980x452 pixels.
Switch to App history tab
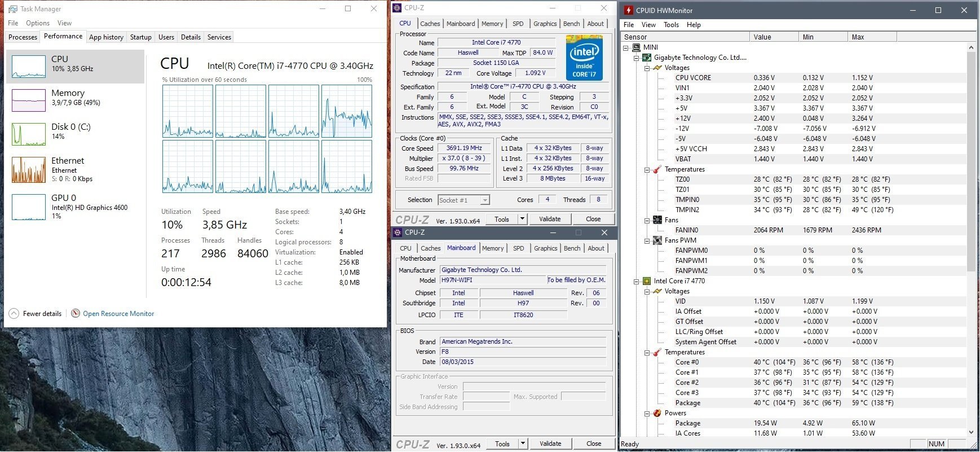[x=106, y=37]
